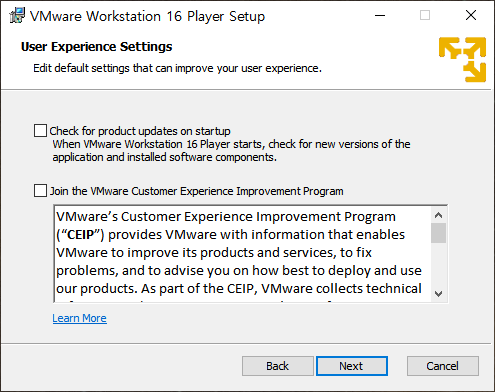This screenshot has width=495, height=392.
Task: Close the setup window with X
Action: [x=471, y=15]
